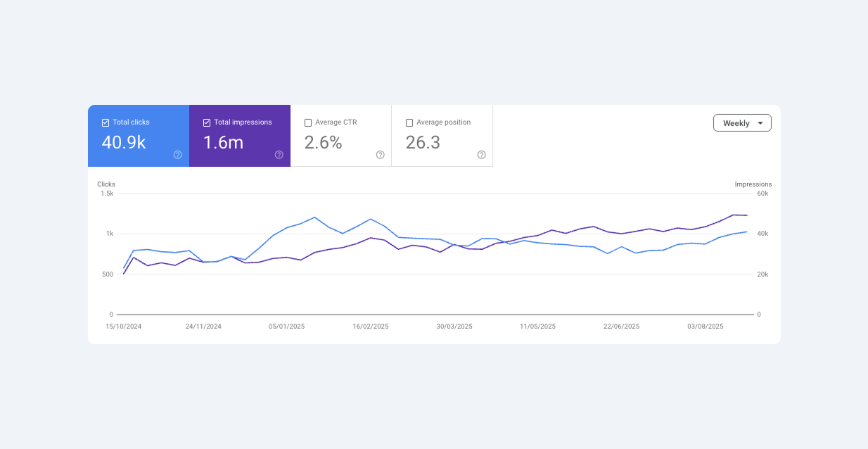Click the 26.3 average position value
This screenshot has width=868, height=449.
click(x=423, y=143)
